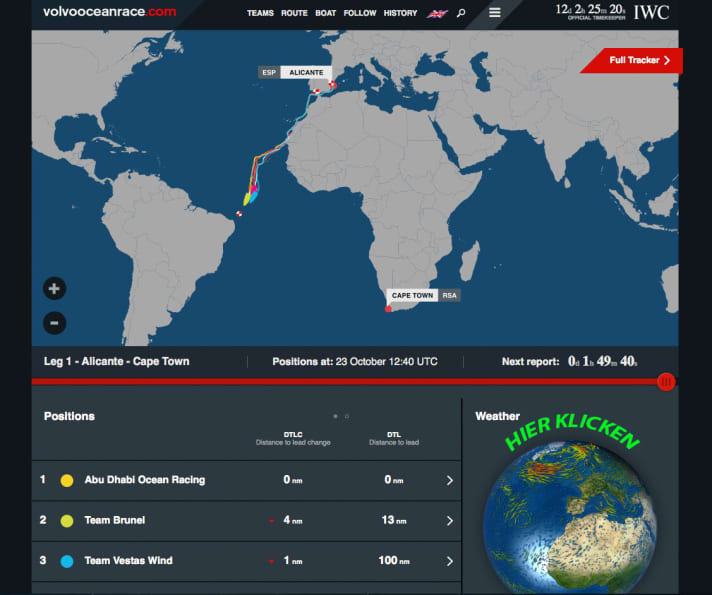This screenshot has height=595, width=712.
Task: Click the weather globe thumbnail
Action: (x=570, y=518)
